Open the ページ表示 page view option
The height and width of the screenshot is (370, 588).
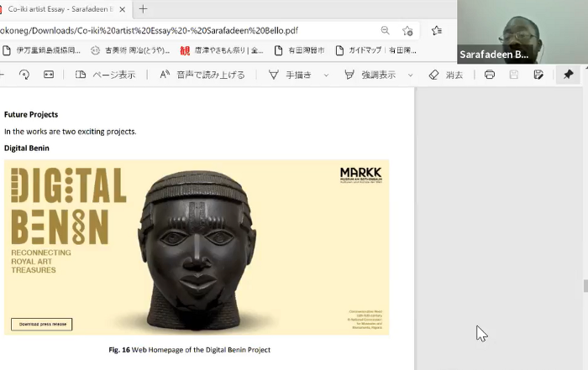pos(105,75)
